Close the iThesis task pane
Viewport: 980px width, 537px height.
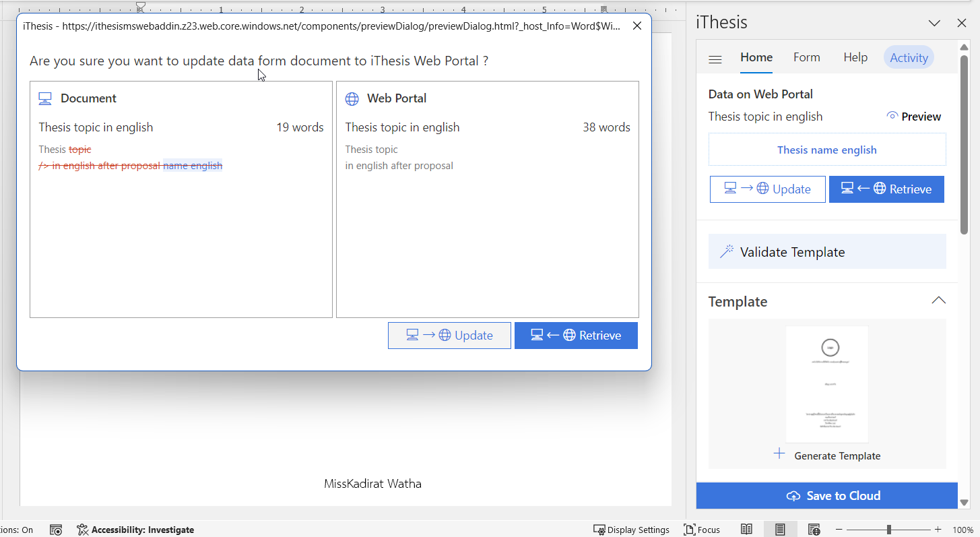[962, 23]
